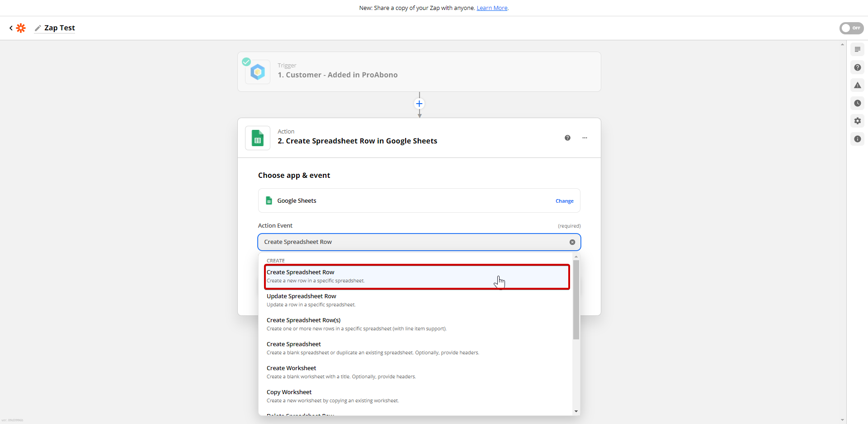Click the page scrollbar down arrow

(x=842, y=420)
